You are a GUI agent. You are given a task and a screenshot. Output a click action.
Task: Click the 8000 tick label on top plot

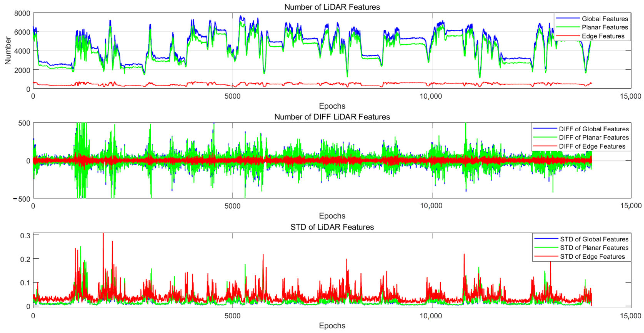point(22,13)
